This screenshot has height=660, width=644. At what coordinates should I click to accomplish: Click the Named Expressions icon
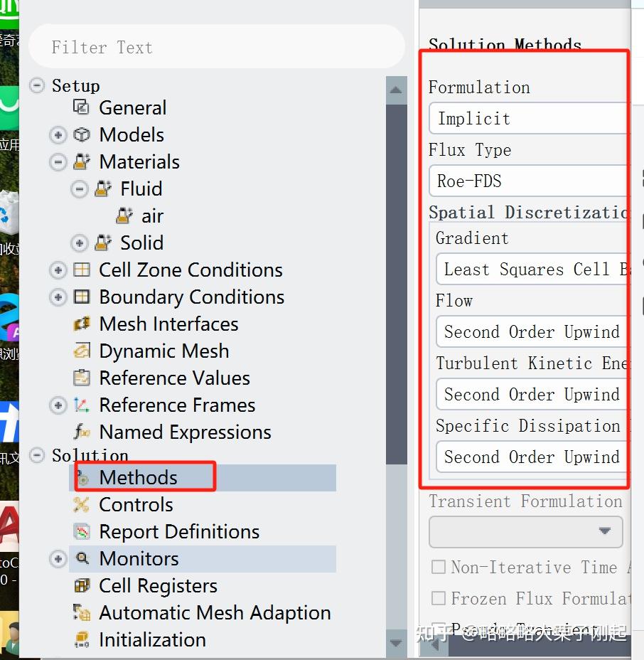(x=82, y=432)
